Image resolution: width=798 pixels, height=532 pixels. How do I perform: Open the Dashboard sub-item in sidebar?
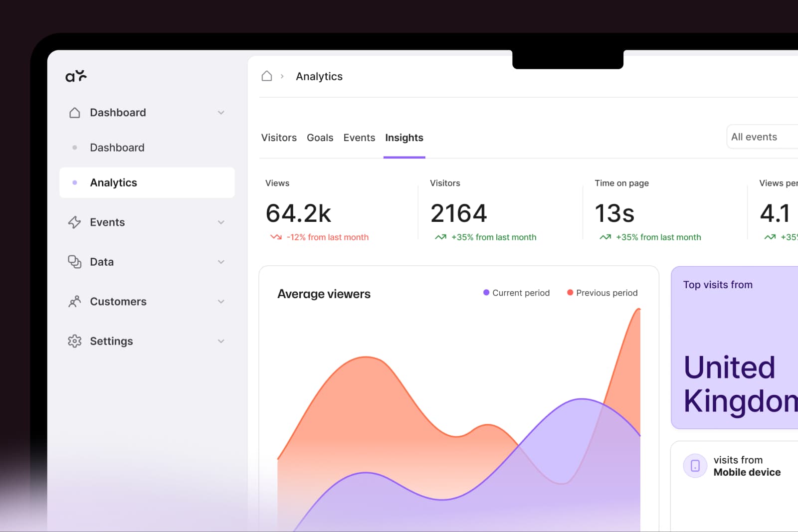117,147
